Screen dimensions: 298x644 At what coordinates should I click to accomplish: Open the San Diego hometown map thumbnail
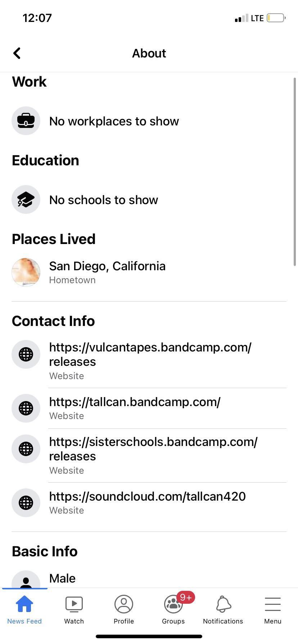click(x=26, y=272)
